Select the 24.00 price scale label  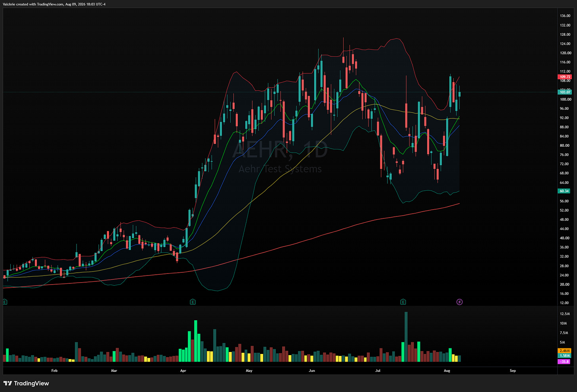(564, 275)
